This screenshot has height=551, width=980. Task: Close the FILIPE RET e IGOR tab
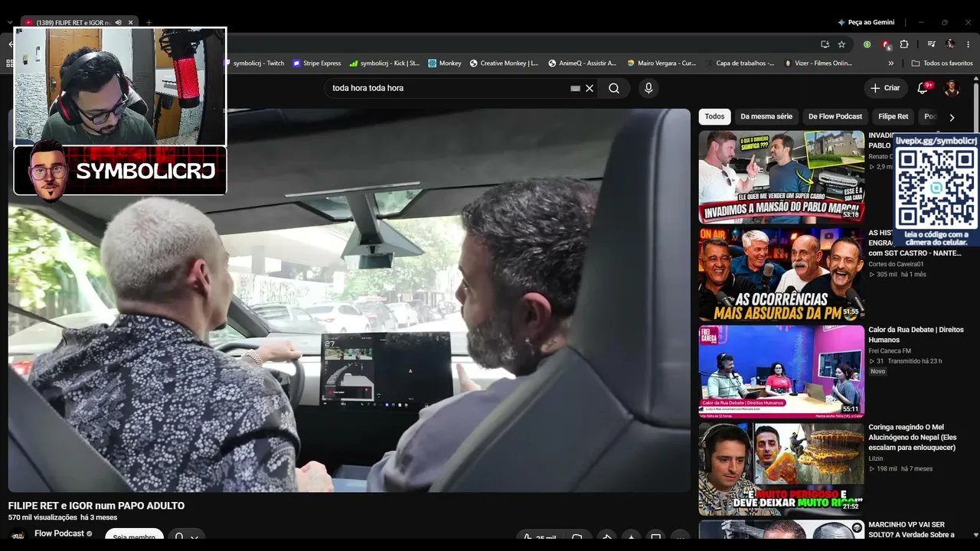(131, 22)
